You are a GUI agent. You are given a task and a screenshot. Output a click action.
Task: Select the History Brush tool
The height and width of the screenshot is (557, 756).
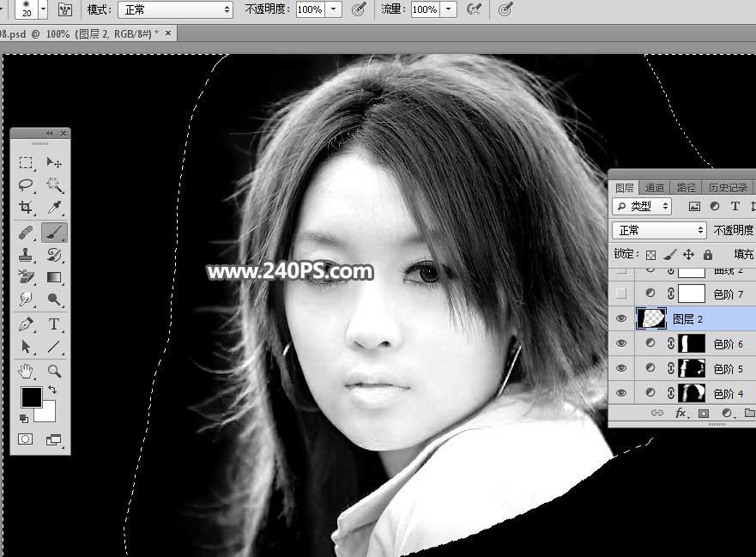54,255
